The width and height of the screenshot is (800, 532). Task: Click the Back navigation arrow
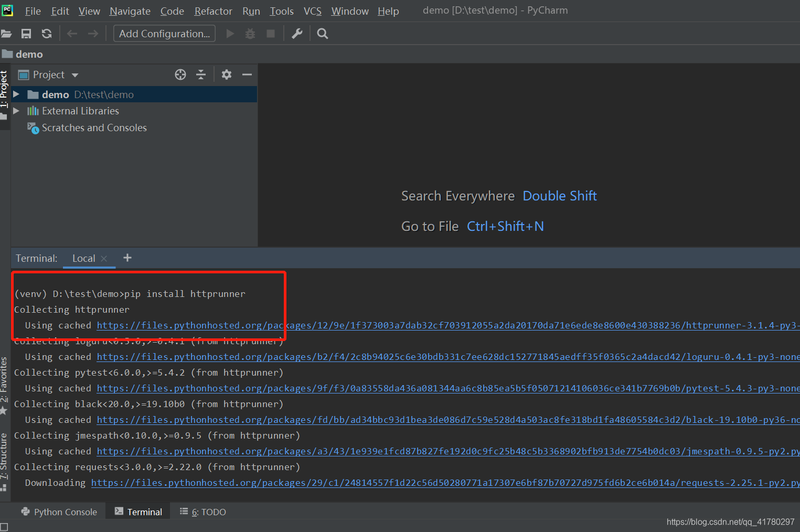click(x=72, y=34)
